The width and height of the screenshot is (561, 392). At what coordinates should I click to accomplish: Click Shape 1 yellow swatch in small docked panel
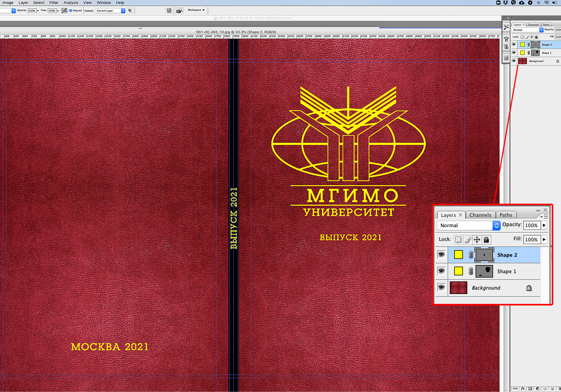pos(522,53)
